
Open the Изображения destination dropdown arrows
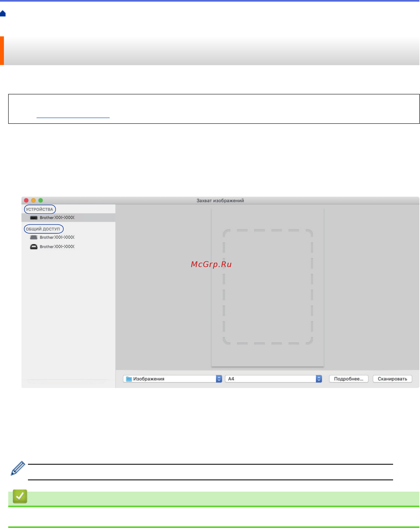219,379
